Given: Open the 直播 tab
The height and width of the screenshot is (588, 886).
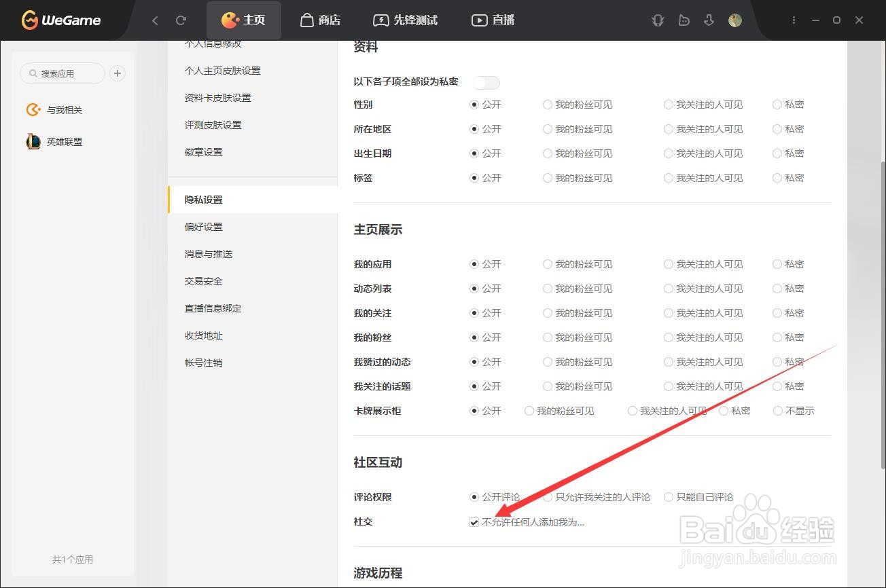Looking at the screenshot, I should point(493,20).
